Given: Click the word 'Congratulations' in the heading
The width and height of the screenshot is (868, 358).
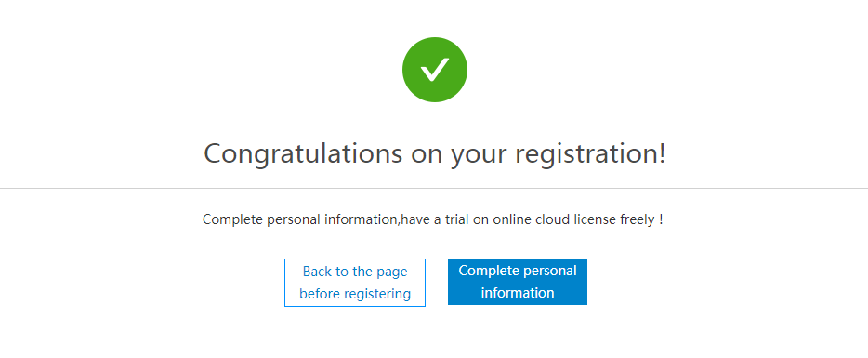Looking at the screenshot, I should click(303, 153).
